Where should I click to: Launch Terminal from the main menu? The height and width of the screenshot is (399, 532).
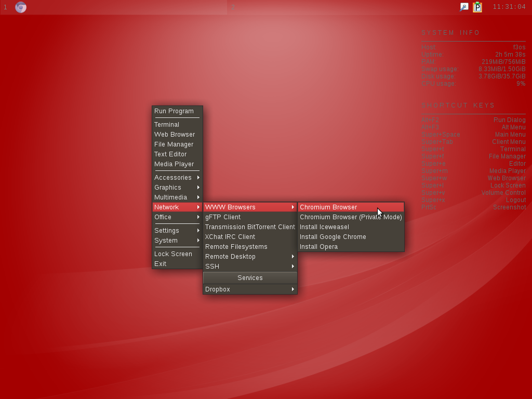click(x=177, y=125)
